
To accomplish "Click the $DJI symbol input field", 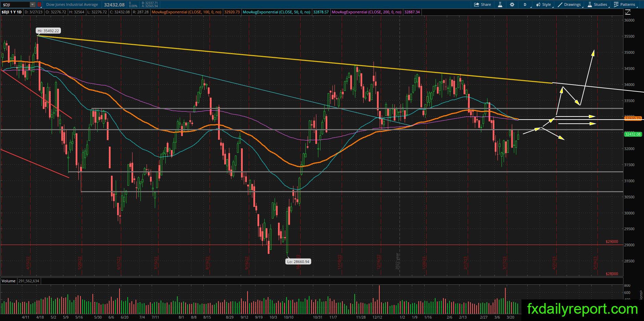I will pos(16,4).
